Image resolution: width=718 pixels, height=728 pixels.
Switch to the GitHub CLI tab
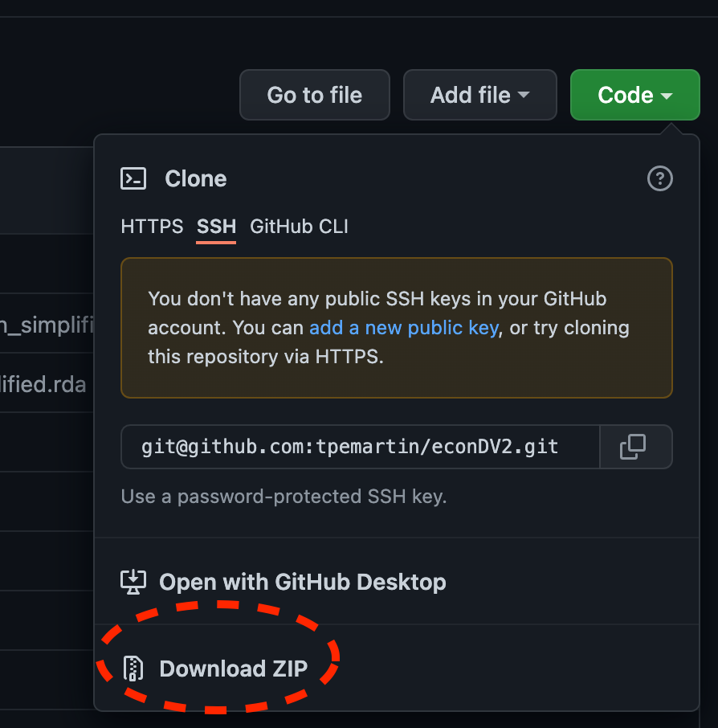pos(299,227)
